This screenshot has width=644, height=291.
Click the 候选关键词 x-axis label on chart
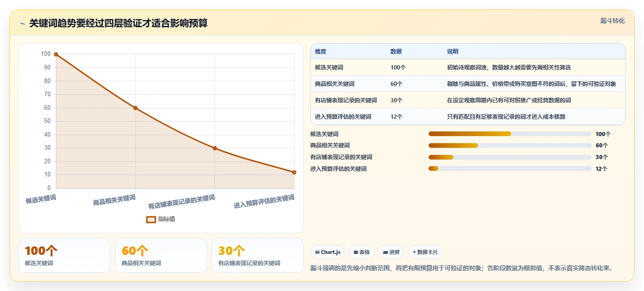(41, 199)
